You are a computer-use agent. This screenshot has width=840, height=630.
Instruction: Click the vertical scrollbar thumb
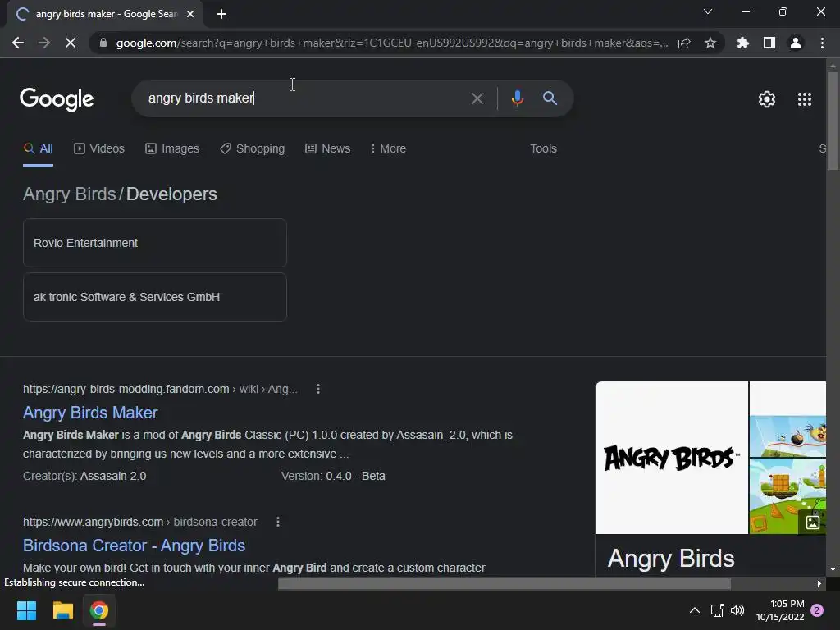(833, 121)
